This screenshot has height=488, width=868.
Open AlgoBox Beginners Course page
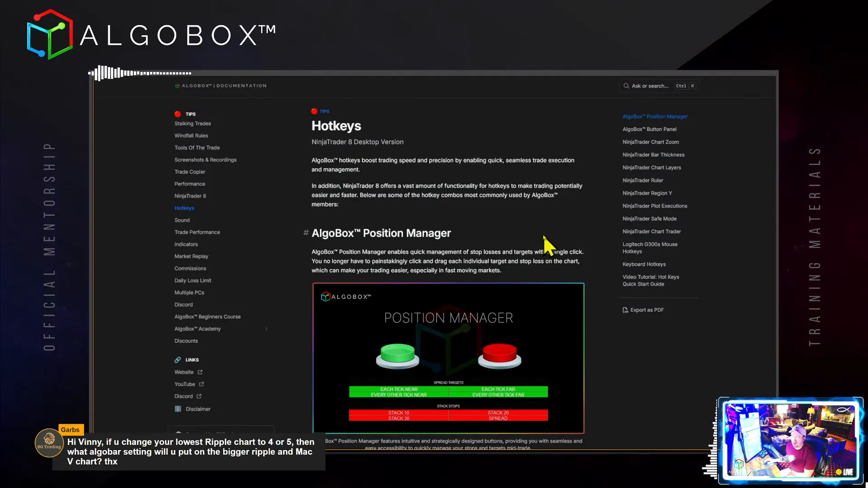click(x=208, y=317)
